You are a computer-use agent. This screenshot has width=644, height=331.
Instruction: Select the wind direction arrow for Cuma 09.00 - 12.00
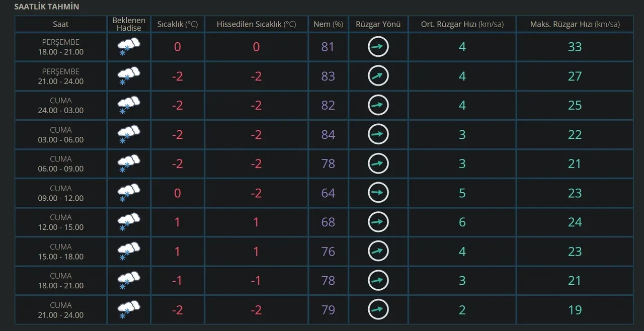[378, 193]
